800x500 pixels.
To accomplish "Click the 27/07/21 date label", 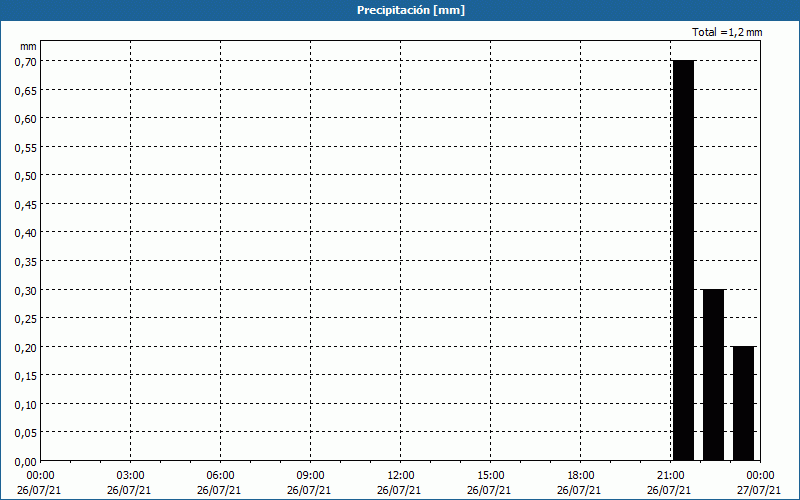I will point(759,490).
